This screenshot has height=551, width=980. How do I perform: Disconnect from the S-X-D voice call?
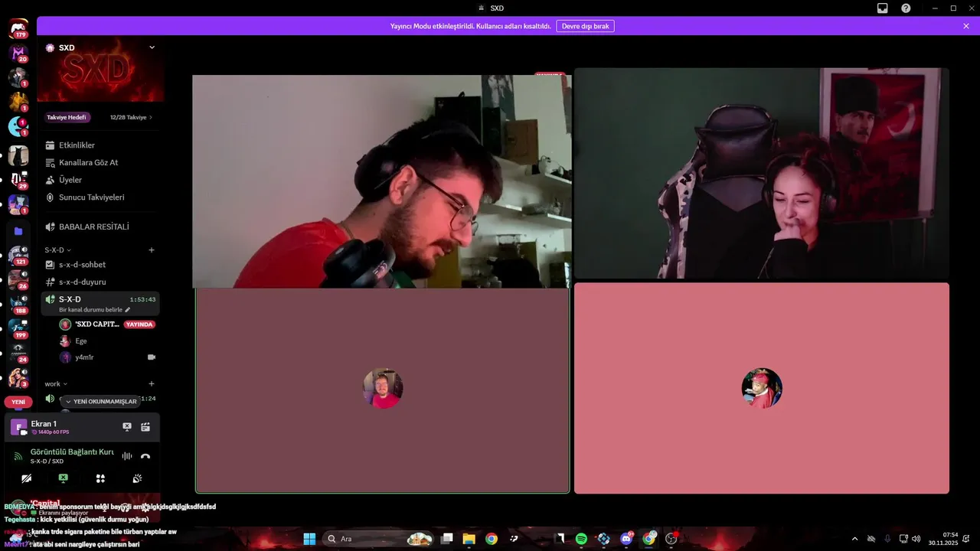click(x=145, y=456)
